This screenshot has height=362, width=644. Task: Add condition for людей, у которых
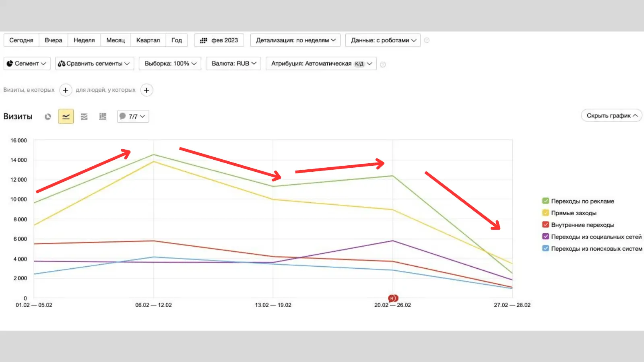pyautogui.click(x=147, y=90)
